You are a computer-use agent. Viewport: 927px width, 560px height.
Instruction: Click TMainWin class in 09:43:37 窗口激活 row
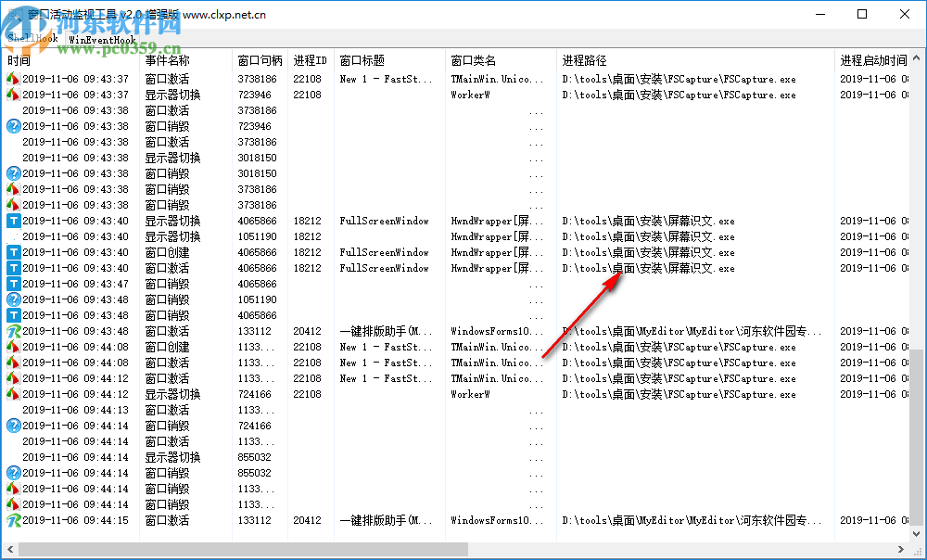click(x=497, y=79)
